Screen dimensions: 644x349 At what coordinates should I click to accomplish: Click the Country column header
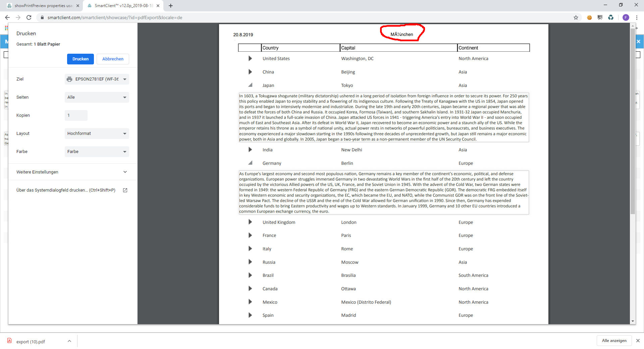(301, 48)
